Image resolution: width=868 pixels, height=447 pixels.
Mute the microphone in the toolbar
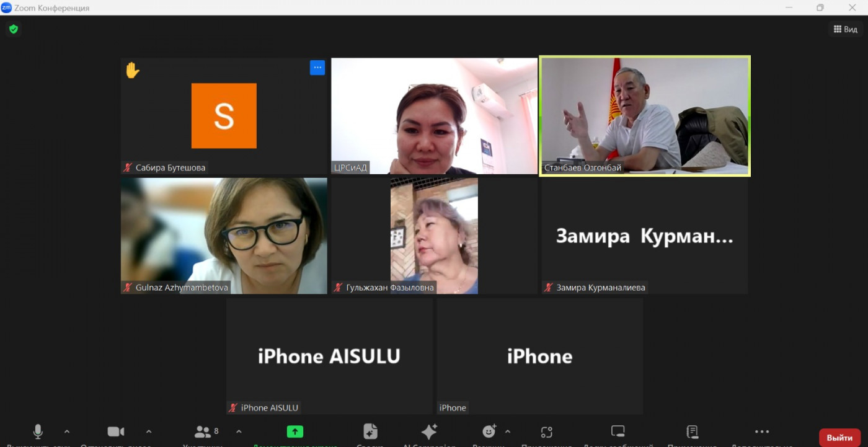click(38, 432)
